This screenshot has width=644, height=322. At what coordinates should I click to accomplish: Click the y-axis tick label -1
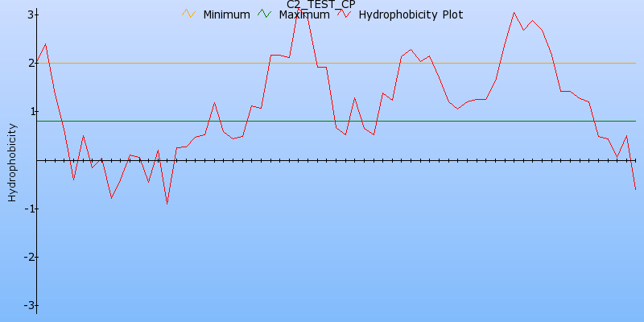[x=27, y=208]
